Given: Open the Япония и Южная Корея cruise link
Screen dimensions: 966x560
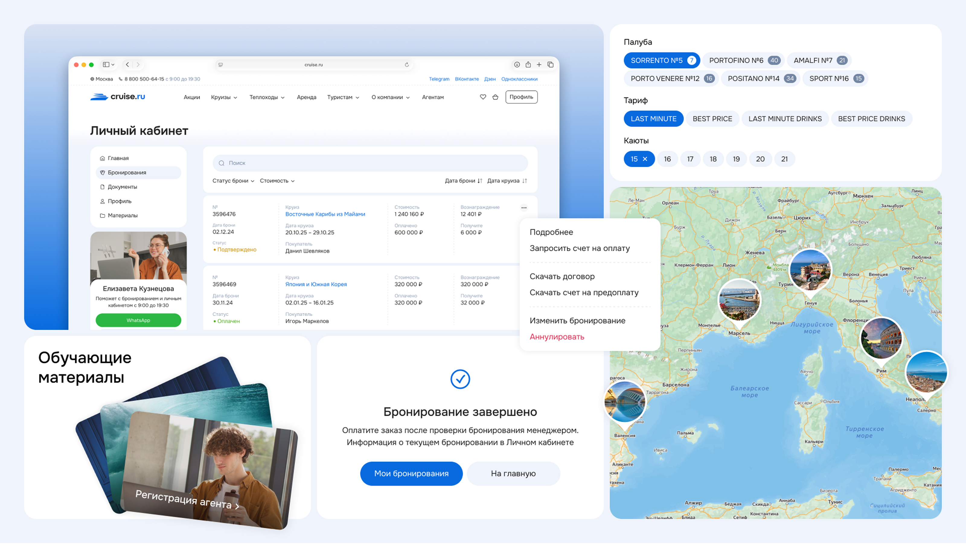Looking at the screenshot, I should pyautogui.click(x=316, y=284).
